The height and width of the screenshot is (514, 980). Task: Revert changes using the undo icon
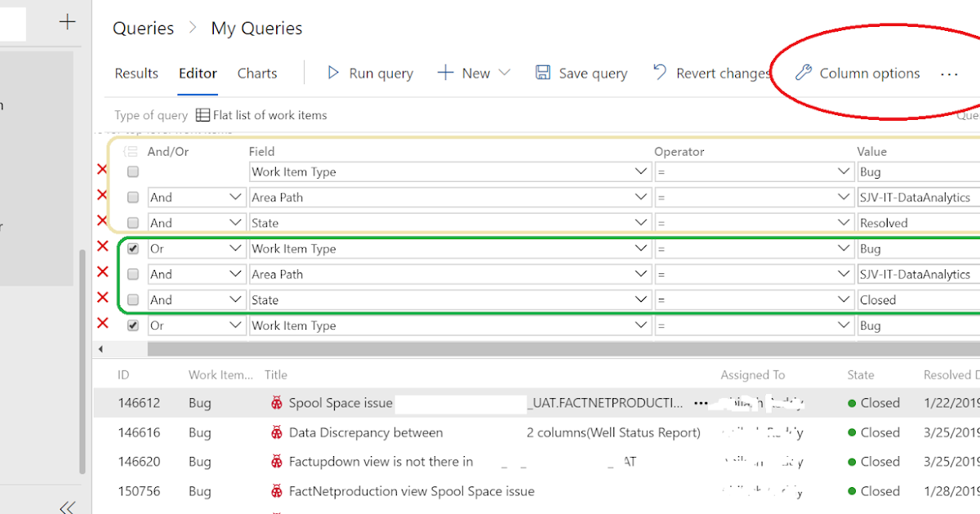[x=658, y=73]
